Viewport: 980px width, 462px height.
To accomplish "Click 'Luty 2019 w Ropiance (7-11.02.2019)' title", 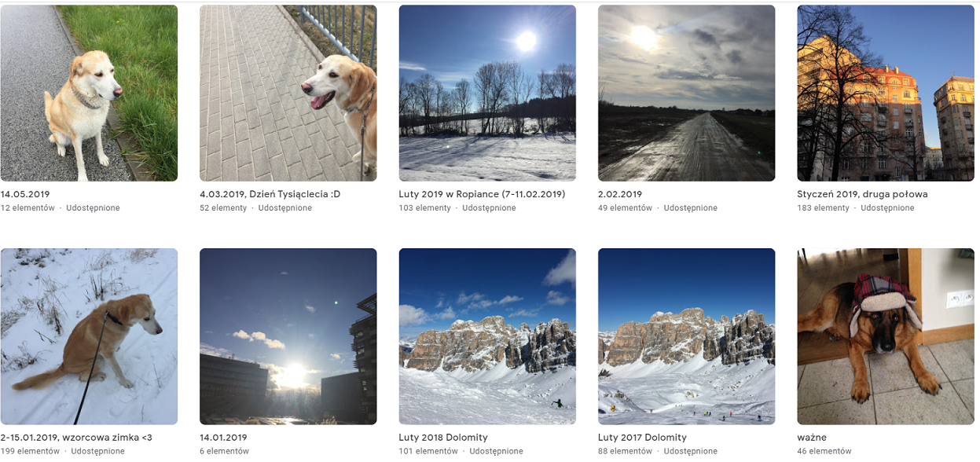I will point(482,194).
